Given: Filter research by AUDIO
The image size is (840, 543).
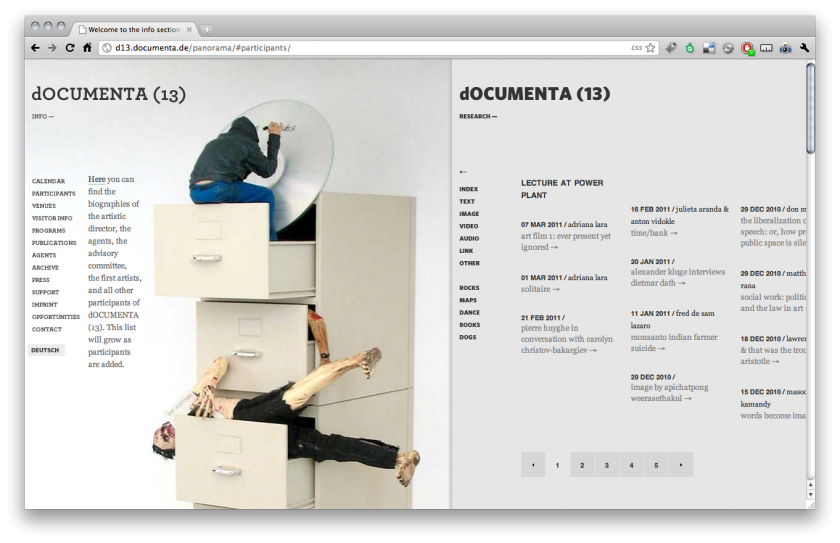Looking at the screenshot, I should (469, 238).
